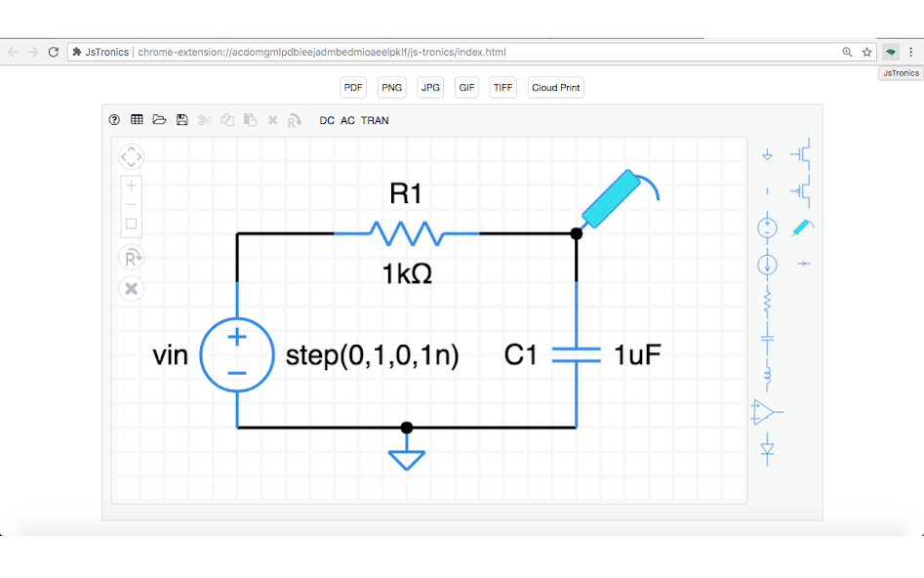Zoom in using the plus control
This screenshot has height=578, width=924.
[x=130, y=186]
